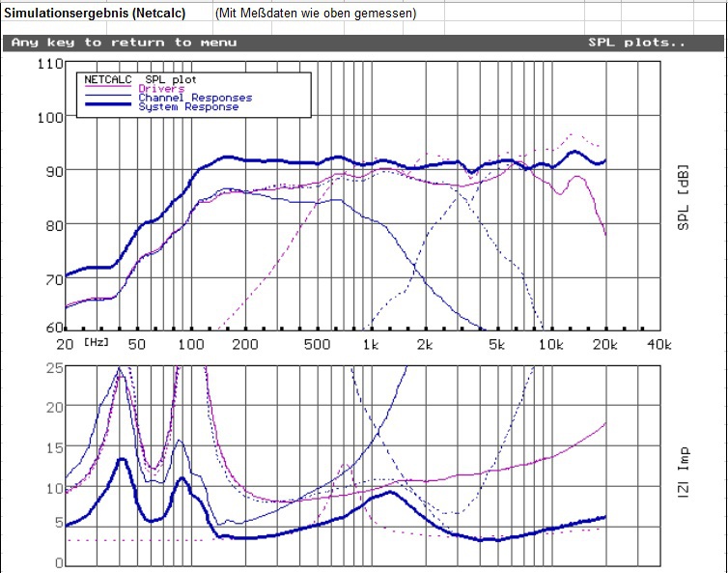Image resolution: width=728 pixels, height=573 pixels.
Task: Click the 110 dB tick label
Action: click(48, 64)
